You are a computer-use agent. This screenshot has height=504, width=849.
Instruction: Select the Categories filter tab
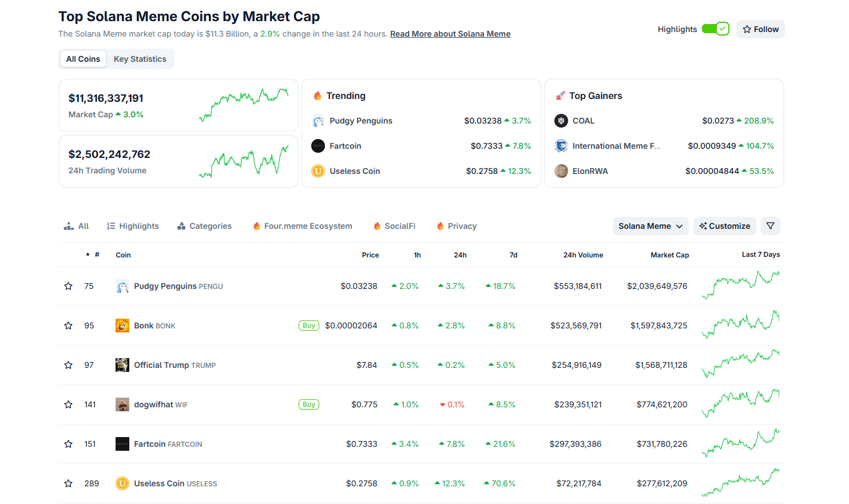204,226
